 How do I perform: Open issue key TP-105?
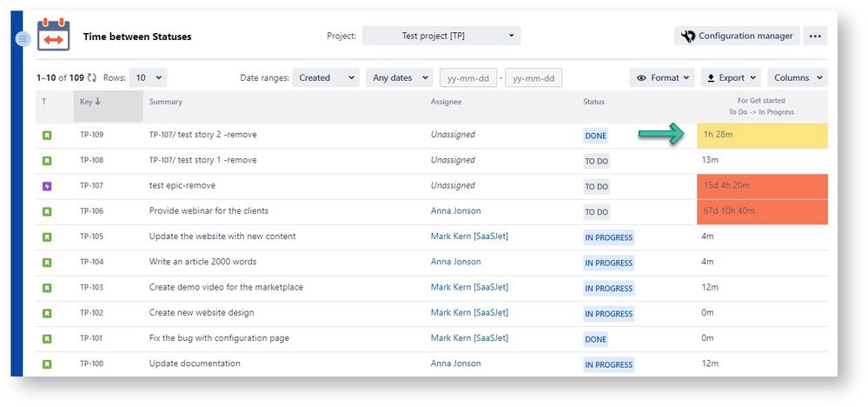[91, 237]
